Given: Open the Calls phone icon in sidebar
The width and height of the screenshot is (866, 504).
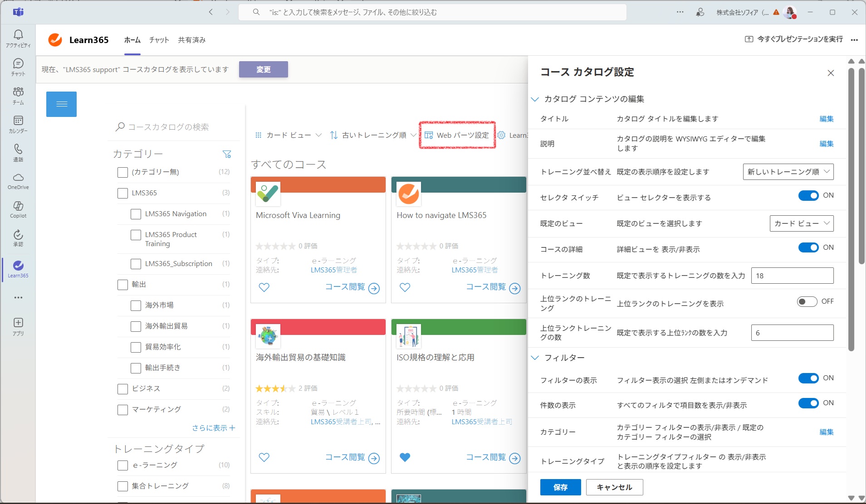Looking at the screenshot, I should point(18,153).
